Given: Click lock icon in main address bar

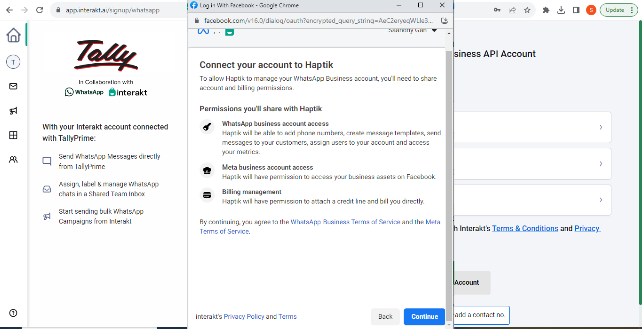Looking at the screenshot, I should (x=58, y=10).
